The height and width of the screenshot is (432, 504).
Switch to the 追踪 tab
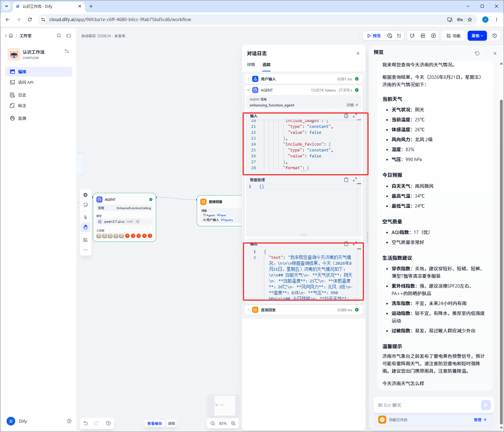pyautogui.click(x=266, y=65)
